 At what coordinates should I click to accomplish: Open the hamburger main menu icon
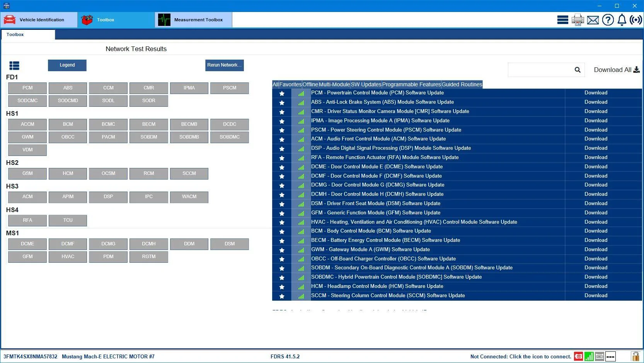coord(562,20)
